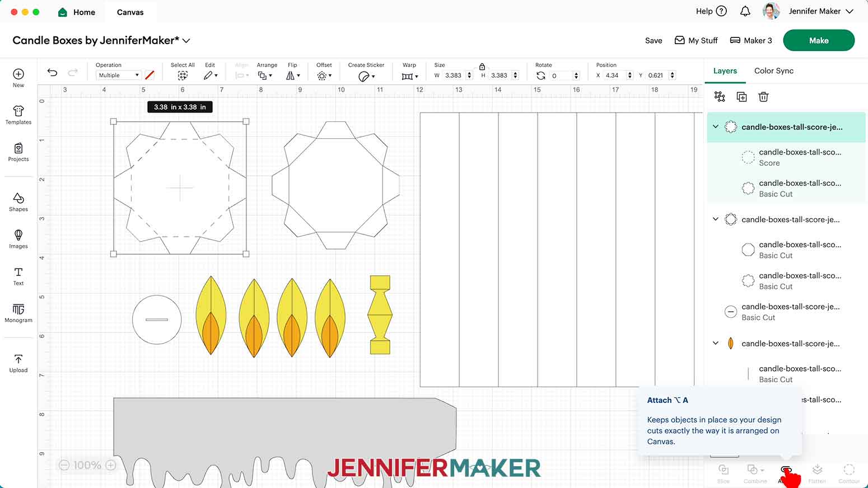Open the Projects panel
Image resolution: width=868 pixels, height=488 pixels.
click(18, 152)
